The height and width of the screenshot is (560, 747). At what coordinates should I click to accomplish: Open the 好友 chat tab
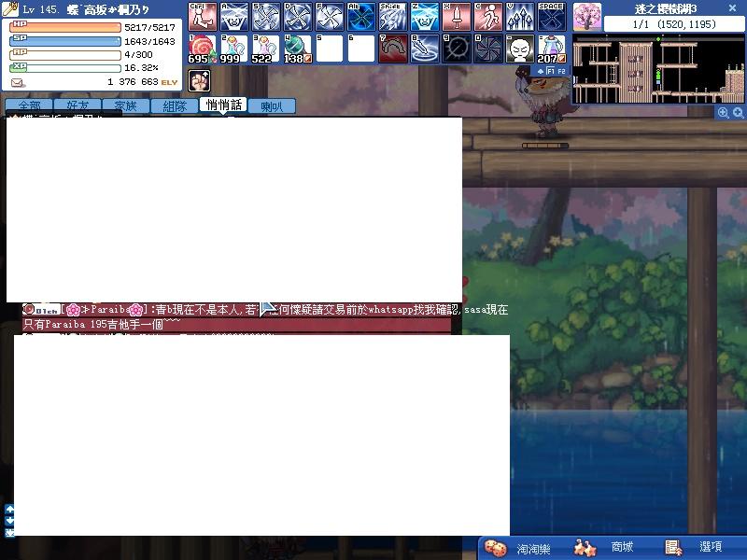[78, 105]
